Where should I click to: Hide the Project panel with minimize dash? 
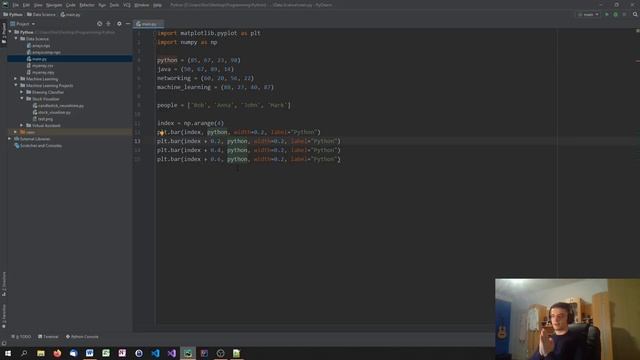pos(128,24)
